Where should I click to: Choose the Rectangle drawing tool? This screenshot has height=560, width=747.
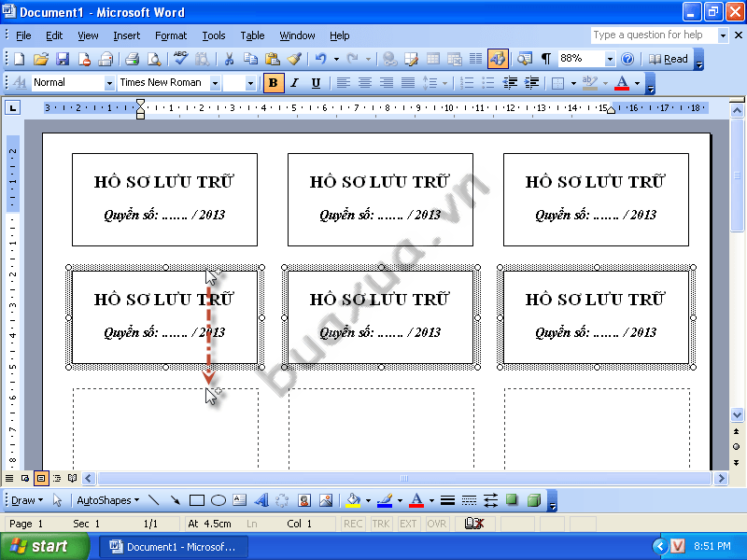197,500
